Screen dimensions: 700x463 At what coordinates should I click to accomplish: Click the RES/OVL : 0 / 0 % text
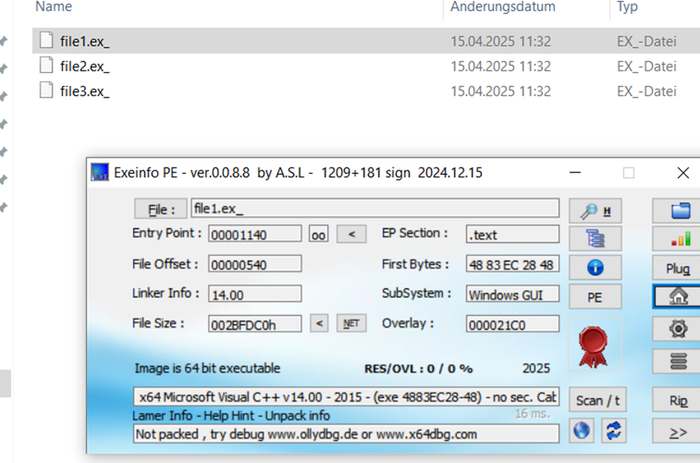coord(418,369)
